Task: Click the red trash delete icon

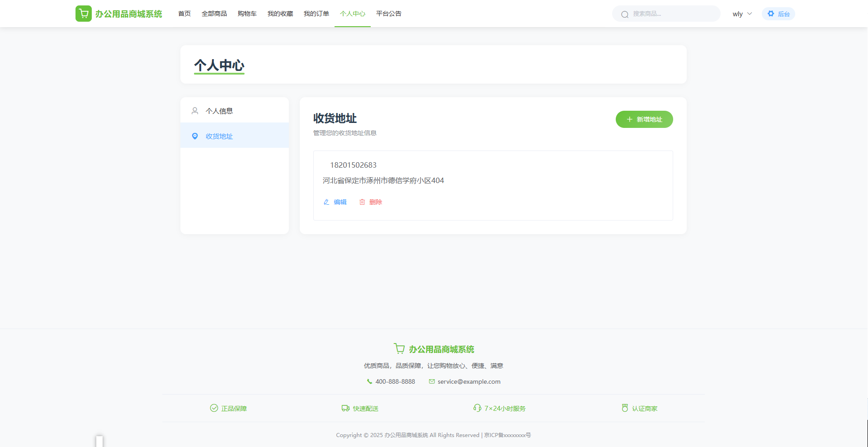Action: [362, 202]
